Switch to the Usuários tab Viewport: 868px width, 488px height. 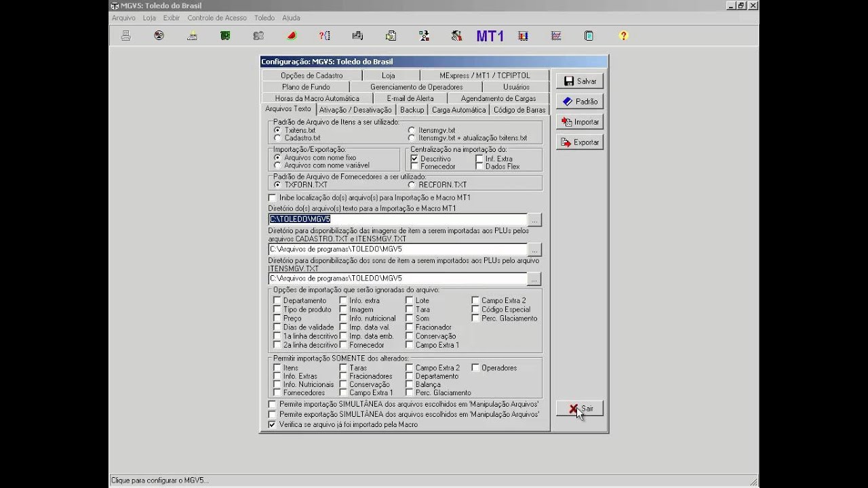point(517,87)
